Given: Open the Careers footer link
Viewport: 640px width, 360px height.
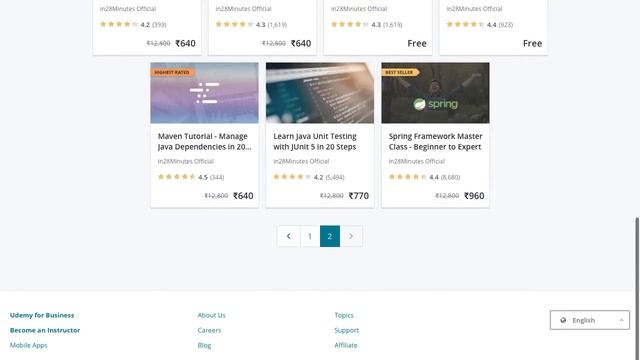Looking at the screenshot, I should 209,330.
